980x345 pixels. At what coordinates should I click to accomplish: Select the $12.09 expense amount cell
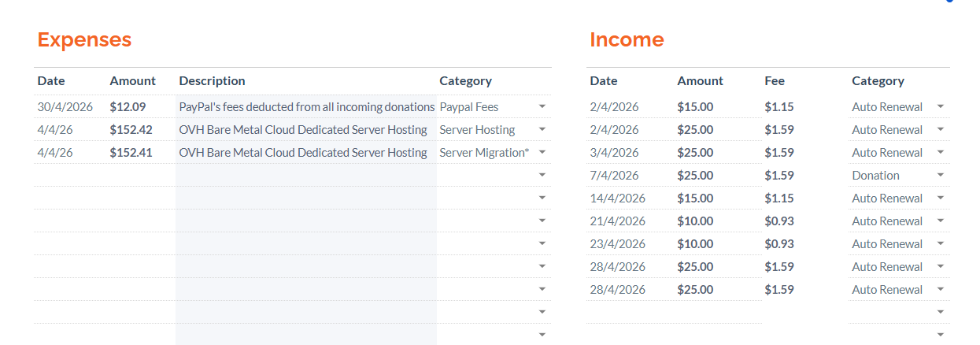(141, 106)
